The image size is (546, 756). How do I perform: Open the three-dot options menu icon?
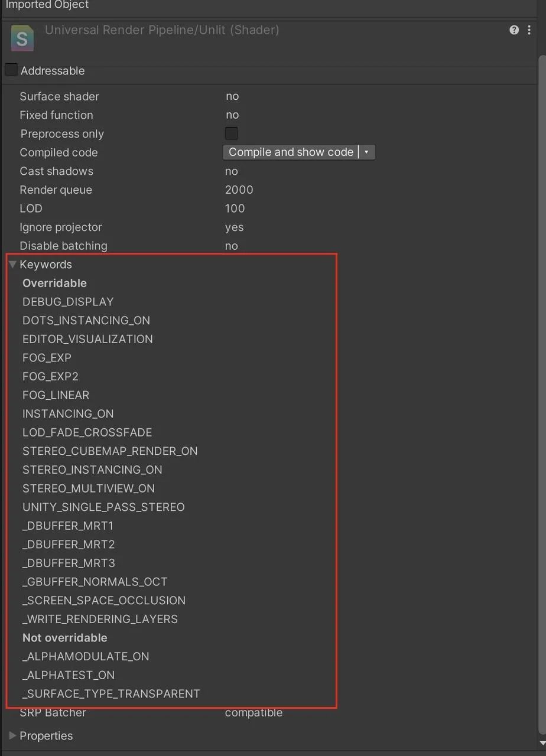click(x=529, y=30)
